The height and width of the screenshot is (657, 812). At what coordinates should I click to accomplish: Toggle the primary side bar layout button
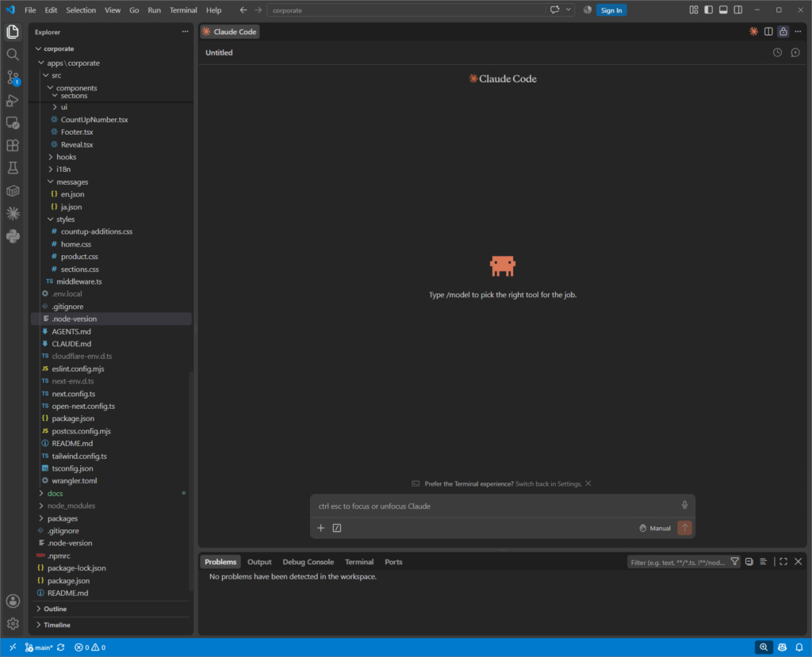(708, 10)
